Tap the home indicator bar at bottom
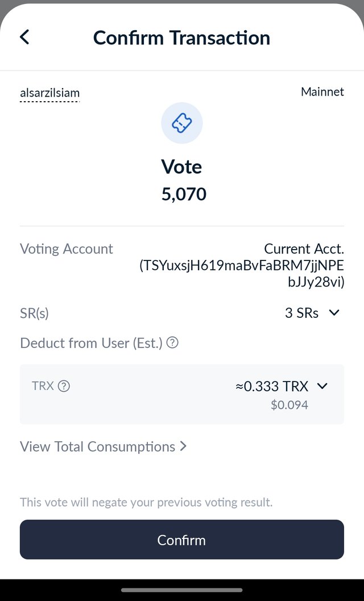364x601 pixels. coord(182,590)
